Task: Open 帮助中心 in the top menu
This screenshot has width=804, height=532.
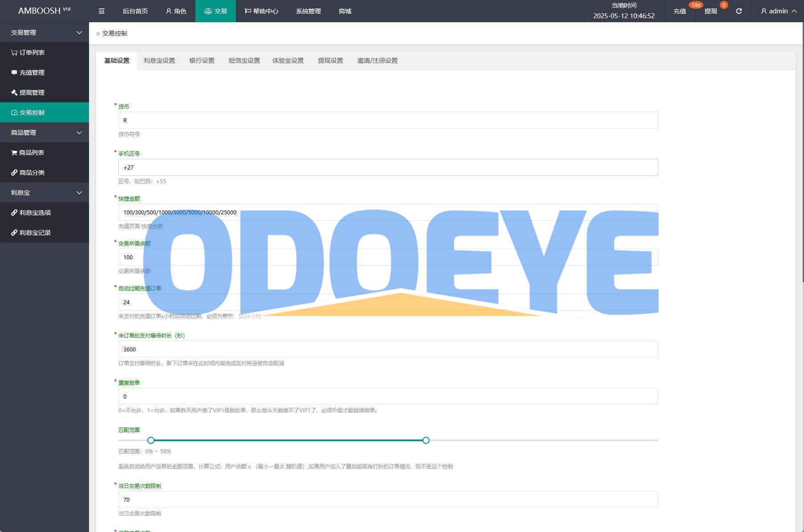Action: click(x=261, y=11)
